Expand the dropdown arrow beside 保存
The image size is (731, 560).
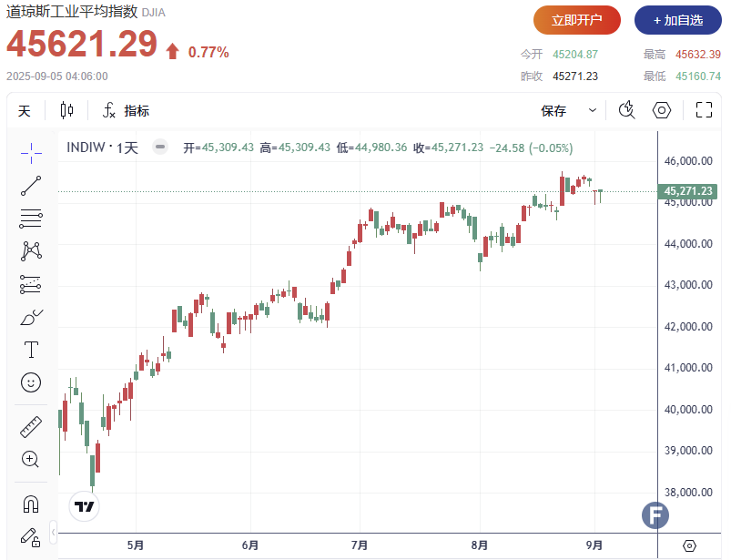tap(593, 110)
